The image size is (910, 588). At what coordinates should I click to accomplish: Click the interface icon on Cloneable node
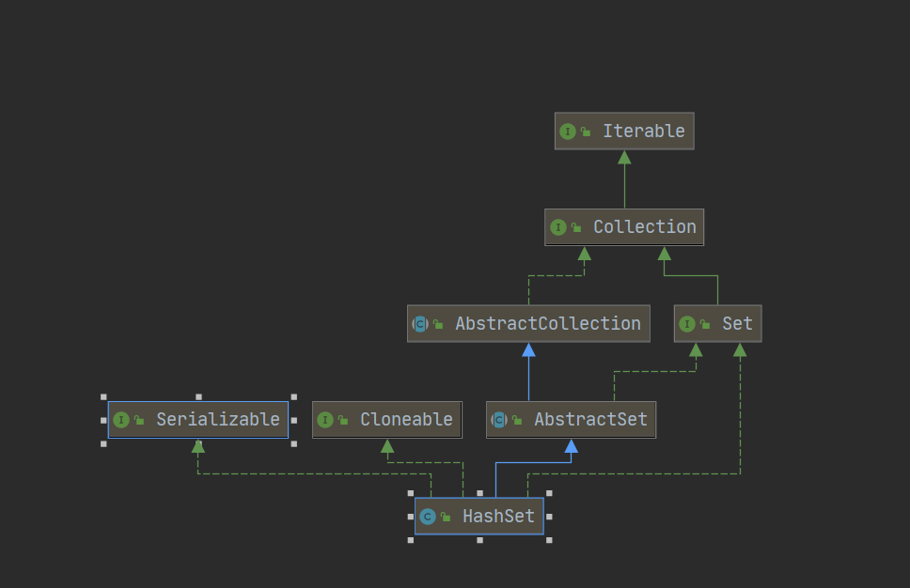[x=325, y=420]
